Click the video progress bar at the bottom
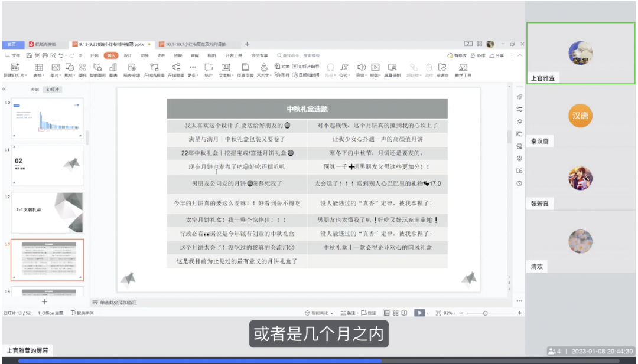638x364 pixels. click(x=319, y=360)
